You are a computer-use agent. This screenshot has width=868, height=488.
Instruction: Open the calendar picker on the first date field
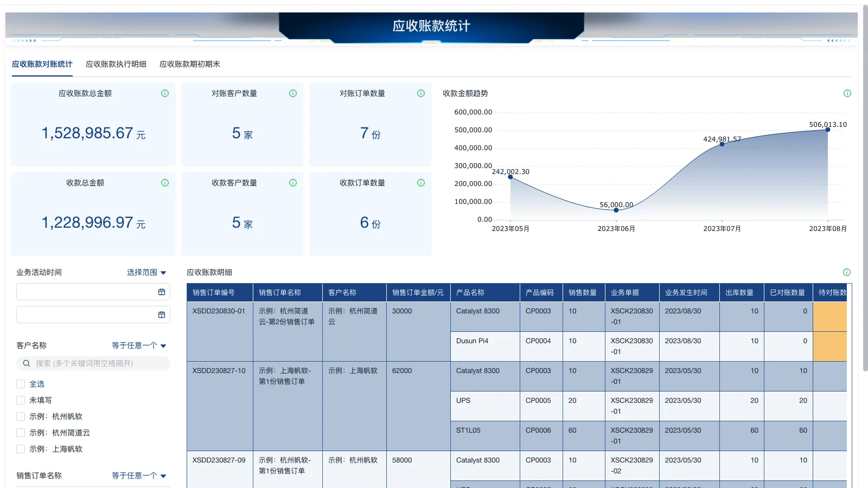(161, 292)
